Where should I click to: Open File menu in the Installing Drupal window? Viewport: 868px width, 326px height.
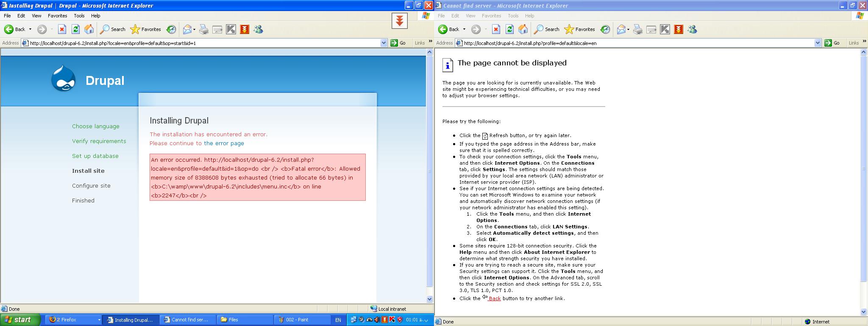click(7, 16)
